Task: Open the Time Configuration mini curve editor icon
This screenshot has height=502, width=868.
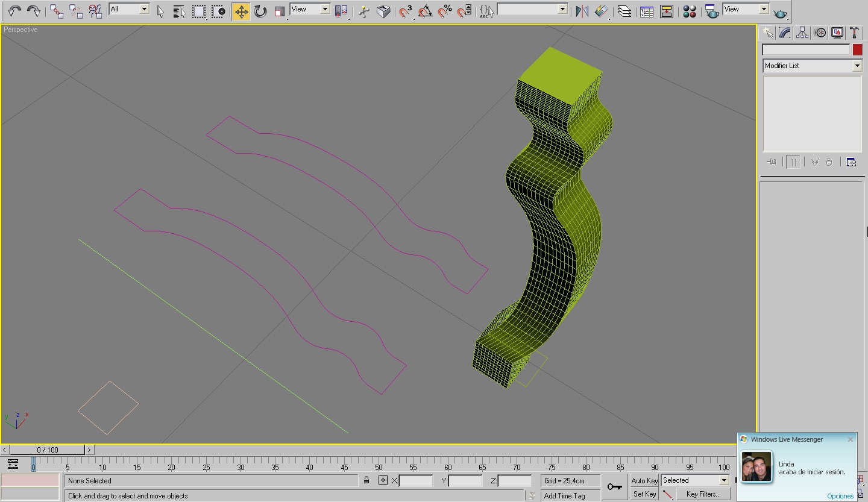Action: pos(13,464)
